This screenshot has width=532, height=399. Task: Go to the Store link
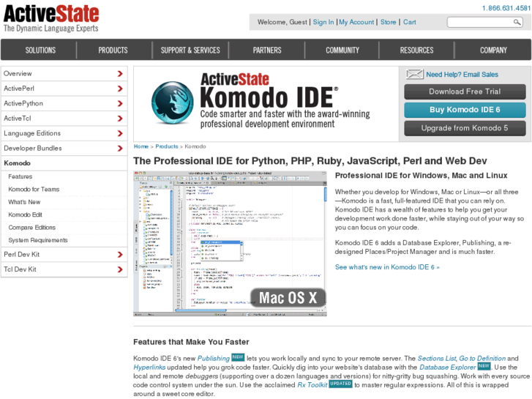click(x=388, y=23)
